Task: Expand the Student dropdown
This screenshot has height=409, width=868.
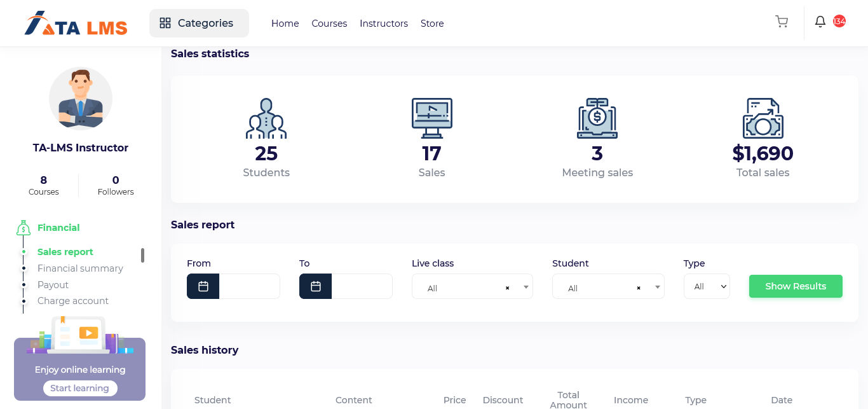Action: [656, 287]
